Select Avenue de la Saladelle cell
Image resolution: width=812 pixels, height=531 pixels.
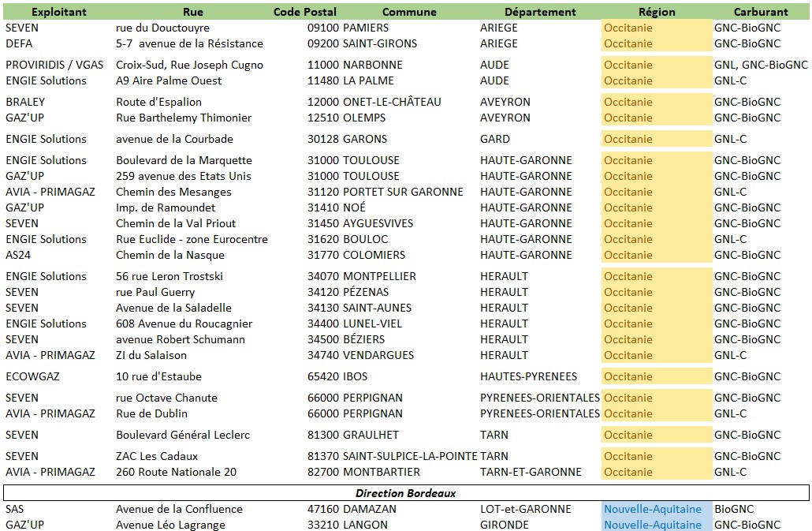[173, 308]
